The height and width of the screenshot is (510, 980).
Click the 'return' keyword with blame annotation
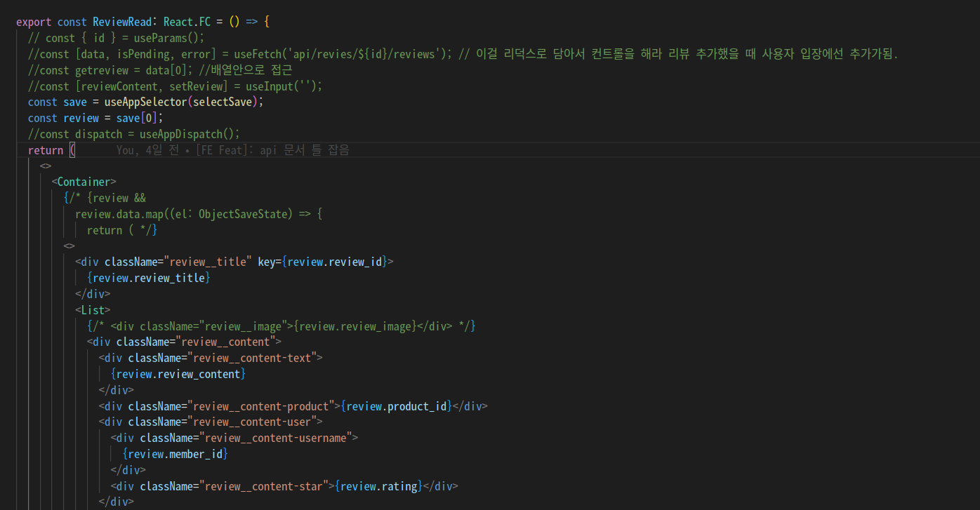[46, 150]
